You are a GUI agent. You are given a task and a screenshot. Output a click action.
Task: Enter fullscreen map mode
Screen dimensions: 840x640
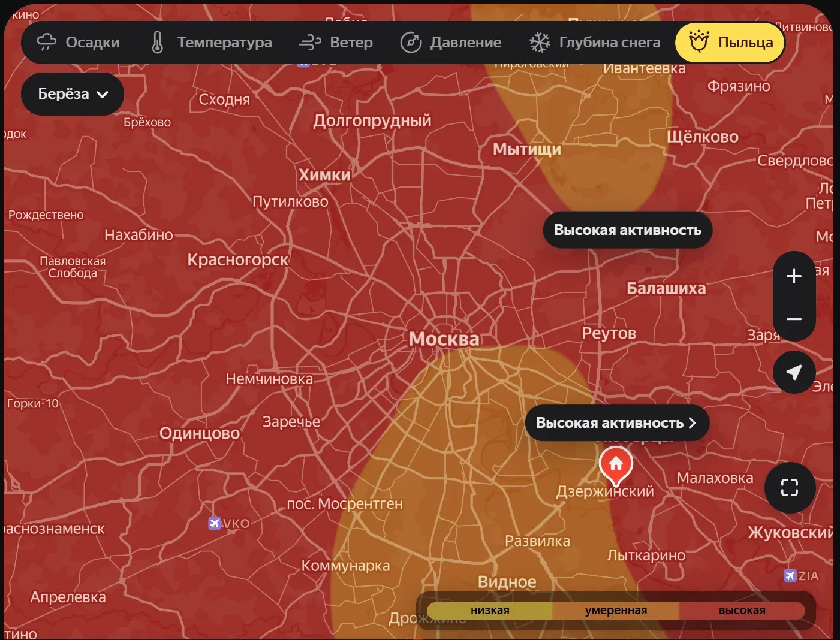[790, 487]
